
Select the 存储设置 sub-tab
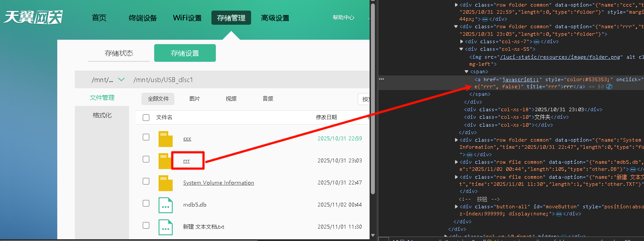(x=185, y=53)
